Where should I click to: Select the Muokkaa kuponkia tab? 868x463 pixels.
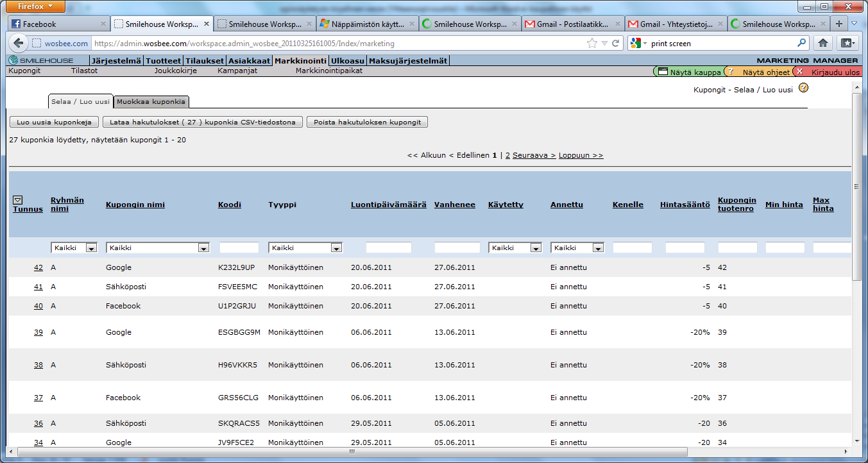[151, 101]
